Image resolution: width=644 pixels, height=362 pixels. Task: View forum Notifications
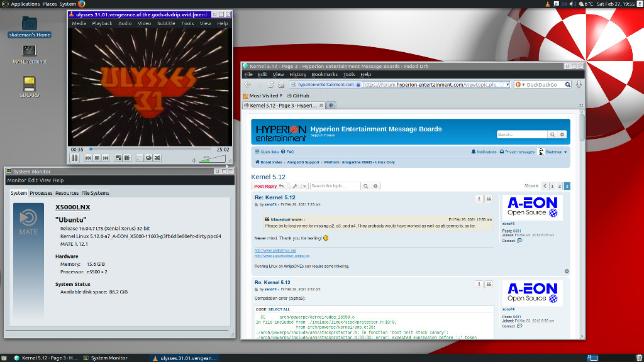[484, 152]
